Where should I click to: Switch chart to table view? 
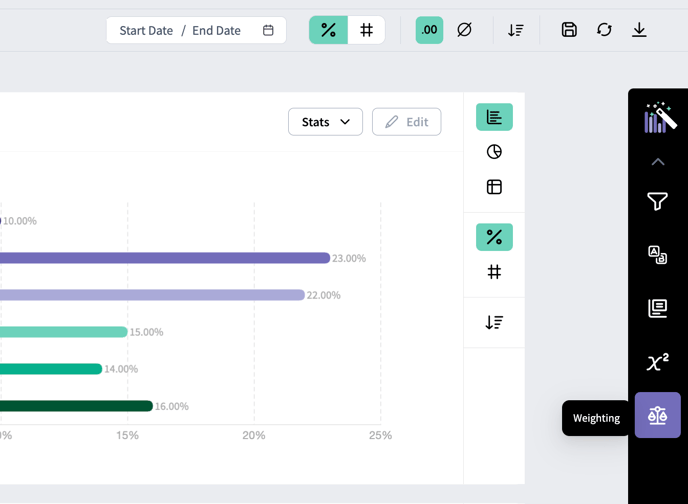[x=494, y=187]
